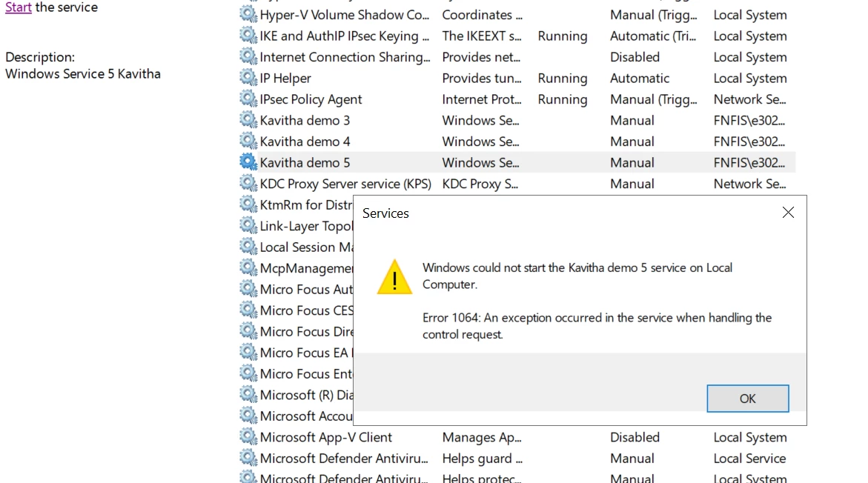The height and width of the screenshot is (483, 868).
Task: Click gear icon beside Micro Focus CES service
Action: 248,309
